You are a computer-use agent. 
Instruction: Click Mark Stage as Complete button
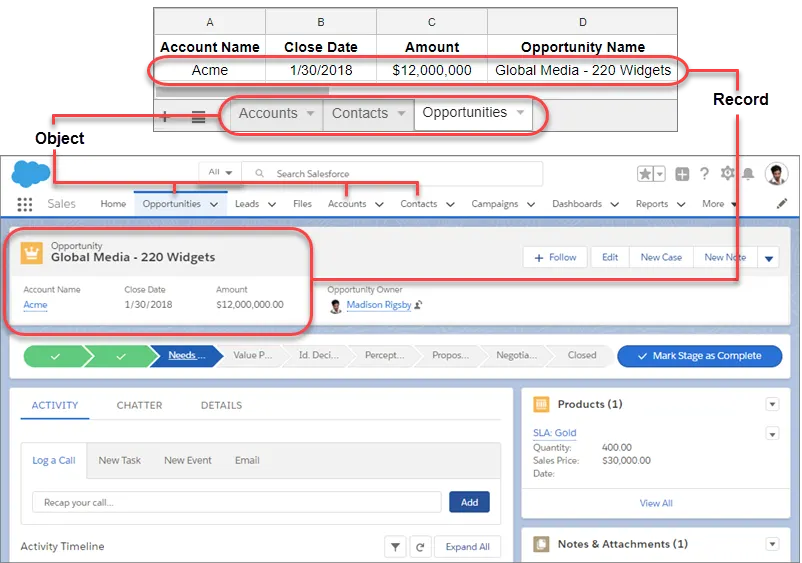699,356
